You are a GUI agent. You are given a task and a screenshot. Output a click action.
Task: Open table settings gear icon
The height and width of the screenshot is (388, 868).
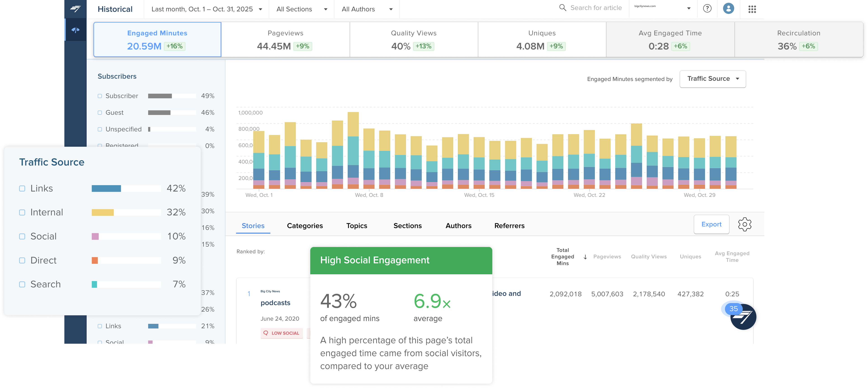click(x=744, y=224)
